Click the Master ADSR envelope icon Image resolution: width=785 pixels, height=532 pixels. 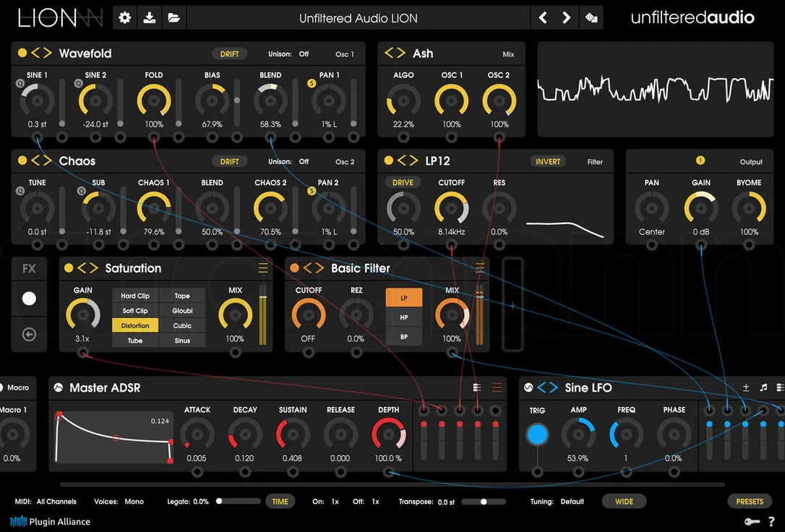(58, 387)
